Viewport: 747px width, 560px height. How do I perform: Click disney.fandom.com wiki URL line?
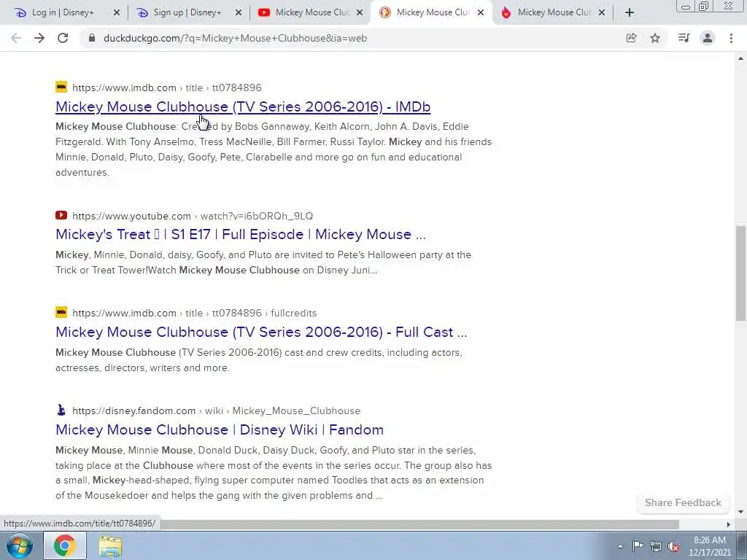point(216,411)
